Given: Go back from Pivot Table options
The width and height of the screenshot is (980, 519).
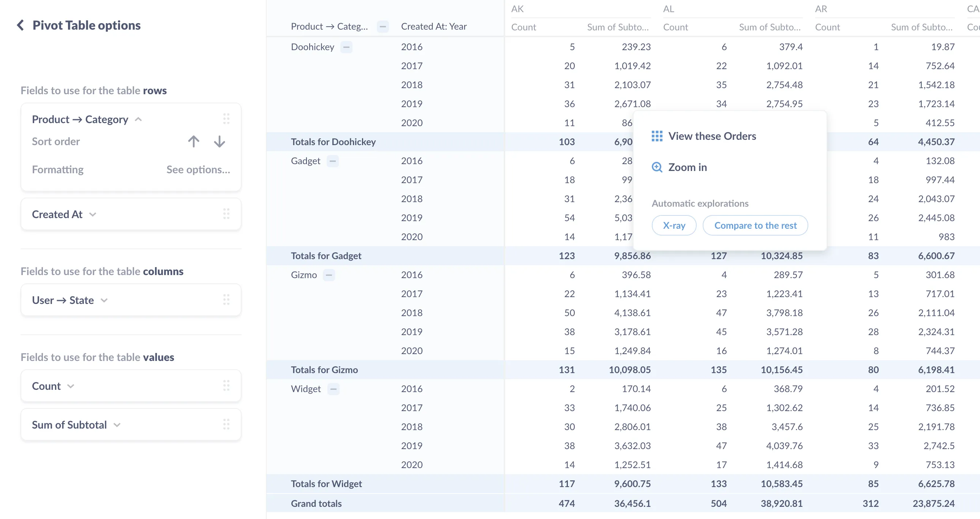Looking at the screenshot, I should [21, 25].
